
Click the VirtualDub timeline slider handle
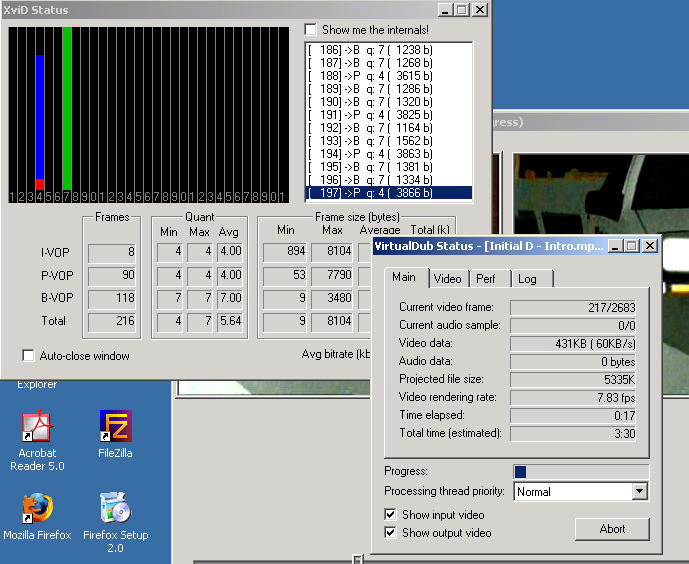point(358,559)
